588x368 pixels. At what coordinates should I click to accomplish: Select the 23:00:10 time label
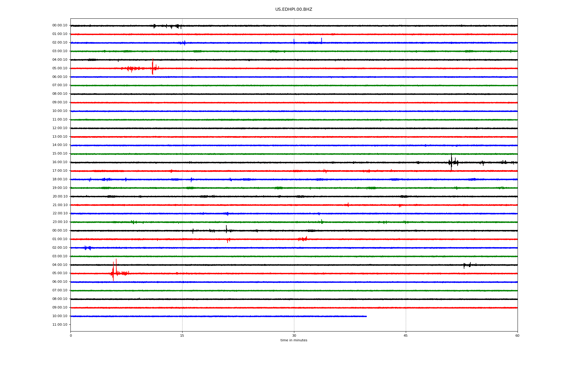pyautogui.click(x=60, y=222)
